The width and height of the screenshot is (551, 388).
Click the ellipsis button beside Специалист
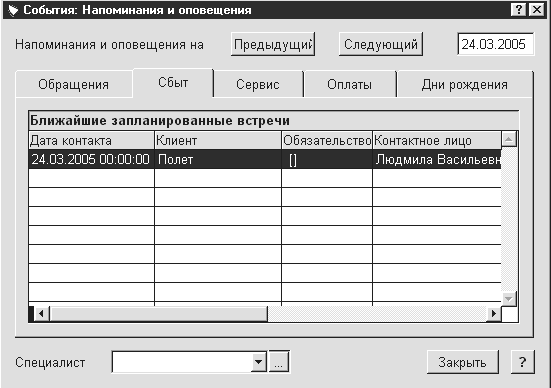(279, 361)
